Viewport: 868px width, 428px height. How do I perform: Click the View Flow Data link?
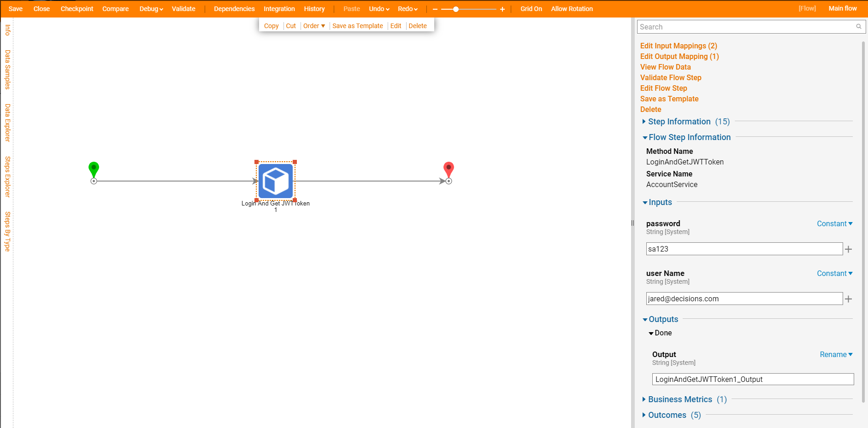(x=665, y=67)
